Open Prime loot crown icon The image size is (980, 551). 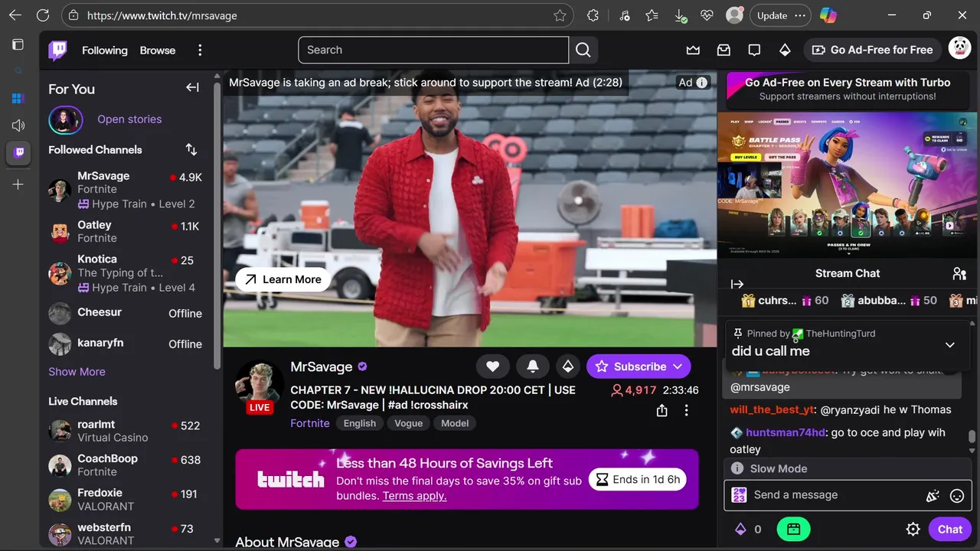[x=693, y=51]
